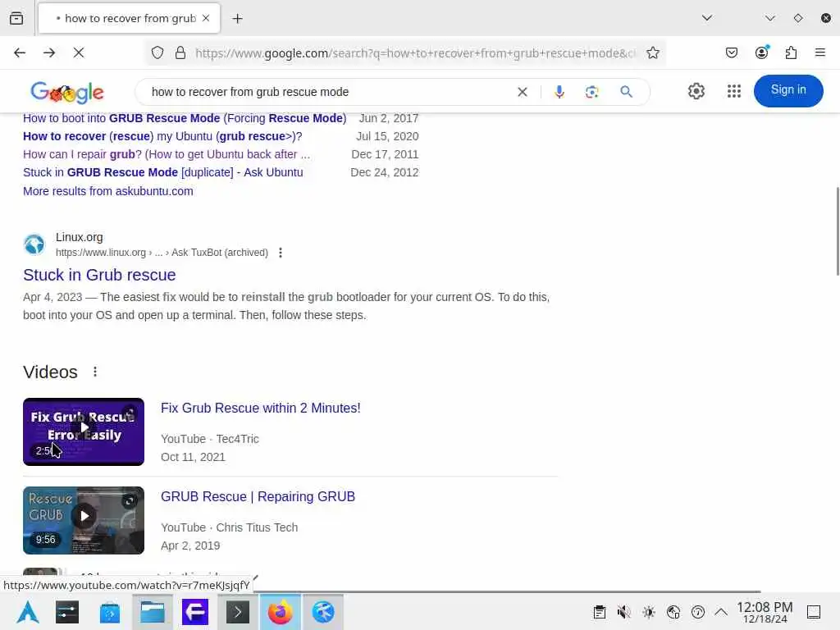Go back to previous page
The image size is (840, 630).
[x=20, y=52]
